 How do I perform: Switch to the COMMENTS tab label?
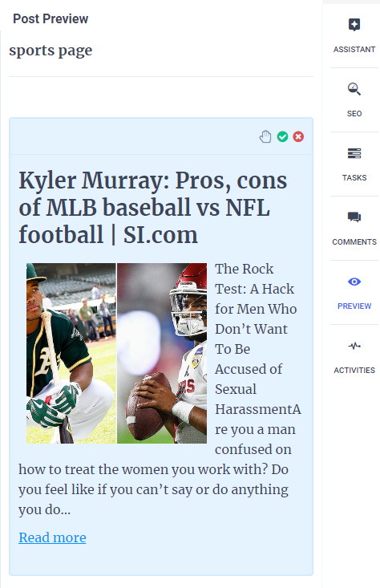354,242
